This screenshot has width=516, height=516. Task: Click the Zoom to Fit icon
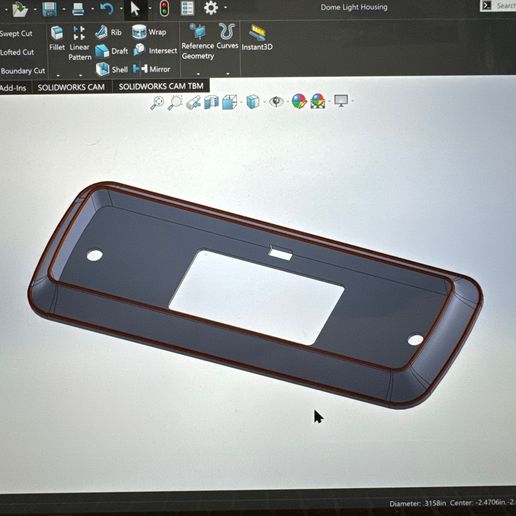(x=157, y=102)
